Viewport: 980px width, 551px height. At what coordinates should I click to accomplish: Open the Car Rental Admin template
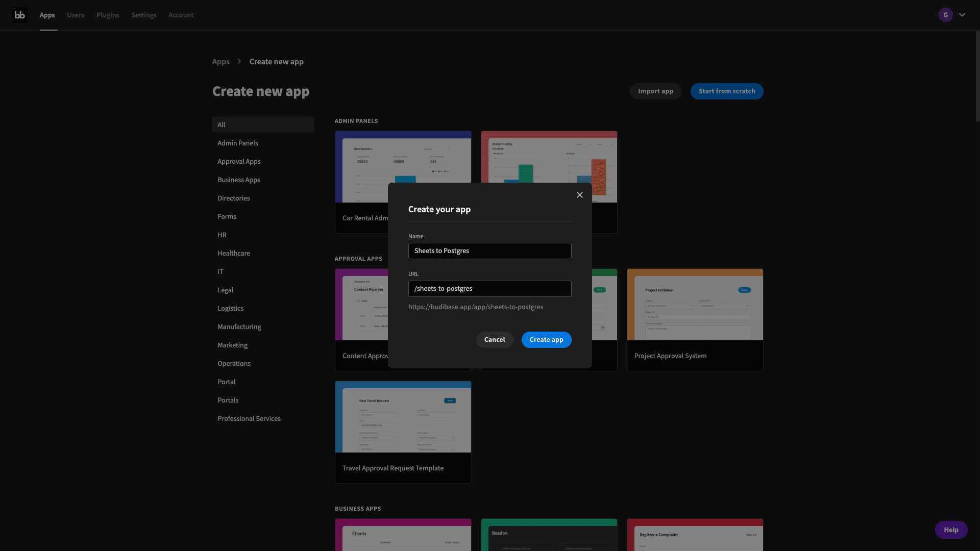(361, 182)
